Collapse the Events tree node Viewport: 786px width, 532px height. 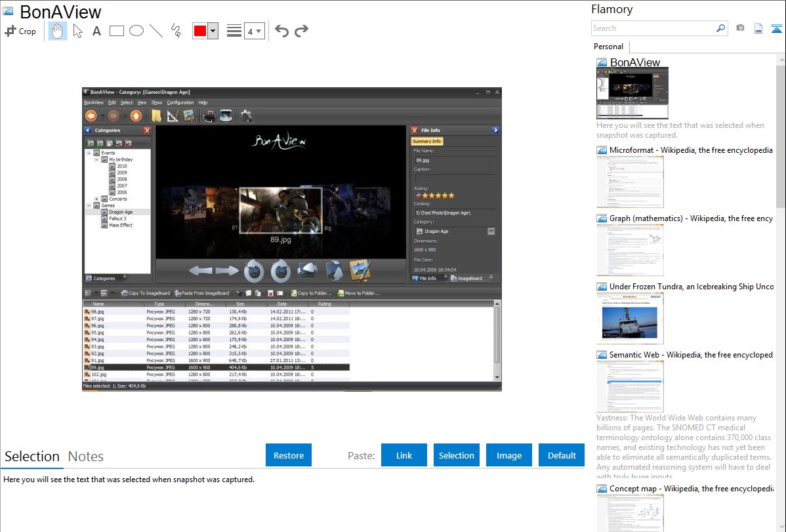coord(89,153)
